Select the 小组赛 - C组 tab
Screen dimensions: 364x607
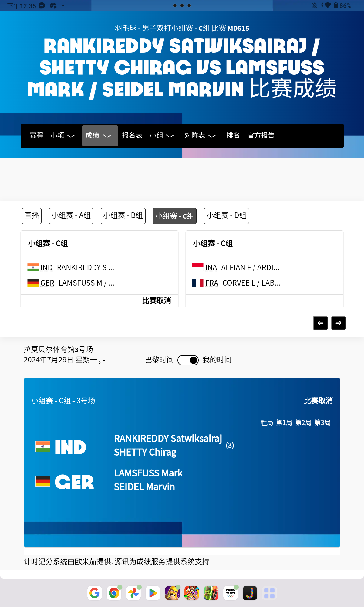[175, 216]
